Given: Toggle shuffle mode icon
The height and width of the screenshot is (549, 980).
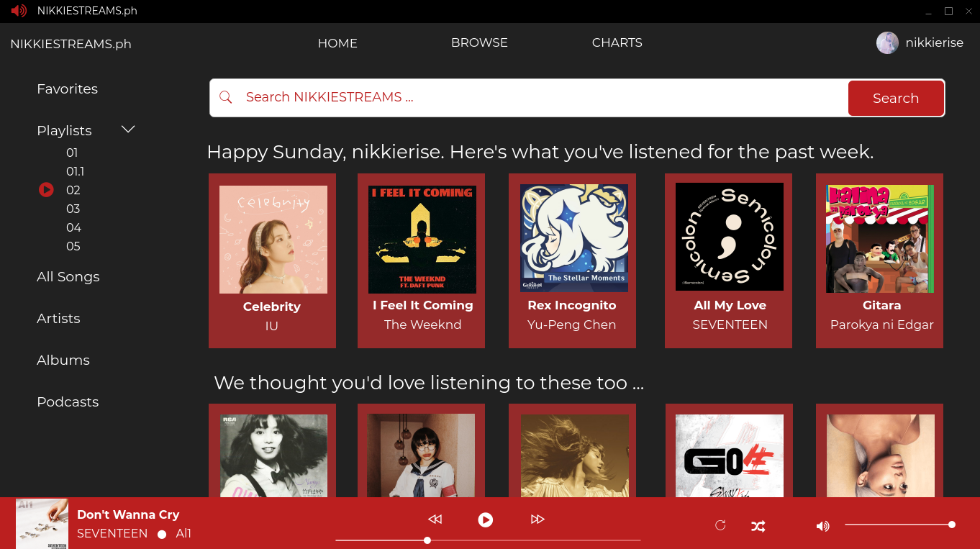Looking at the screenshot, I should click(758, 526).
